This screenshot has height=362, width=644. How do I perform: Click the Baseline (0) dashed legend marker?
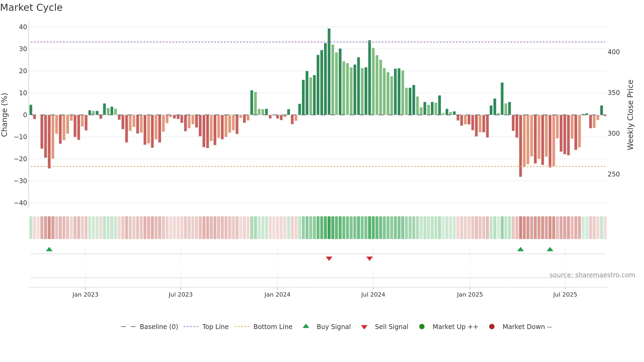click(128, 327)
